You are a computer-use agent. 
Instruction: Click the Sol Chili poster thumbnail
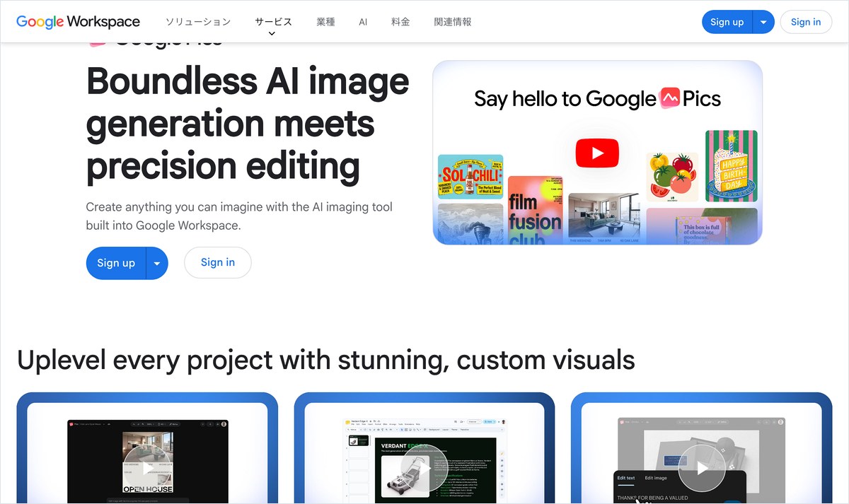click(x=470, y=176)
